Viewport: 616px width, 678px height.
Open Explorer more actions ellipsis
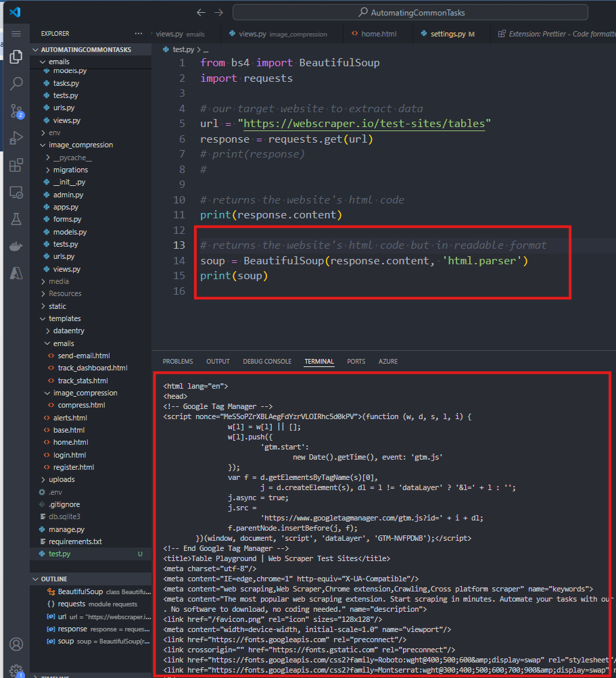(x=139, y=33)
